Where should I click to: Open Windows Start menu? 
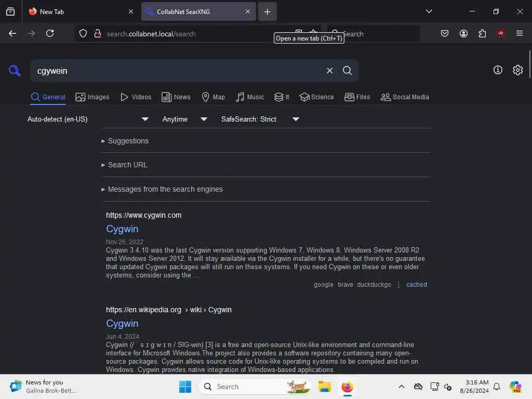pos(185,387)
